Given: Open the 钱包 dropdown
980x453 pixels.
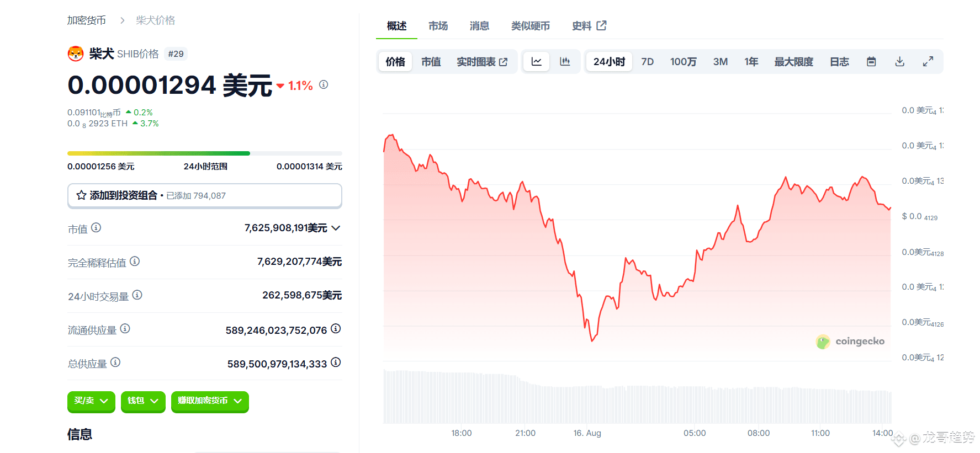Looking at the screenshot, I should coord(142,401).
